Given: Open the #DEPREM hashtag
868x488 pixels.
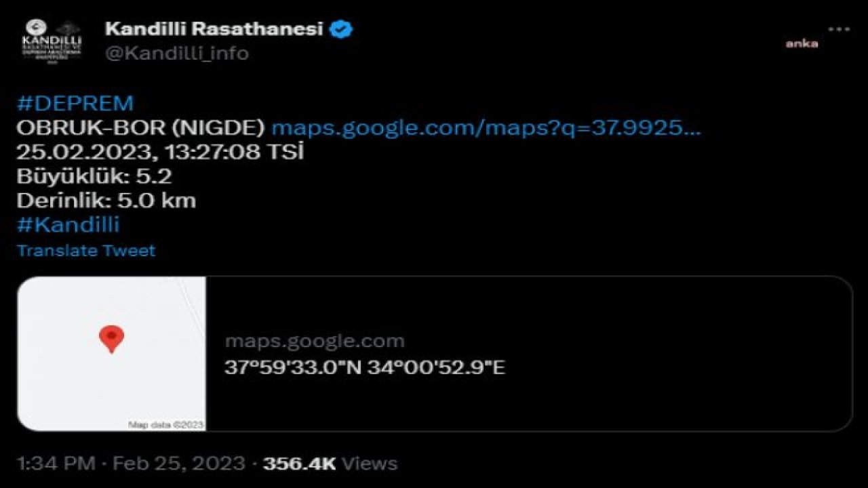Looking at the screenshot, I should (75, 104).
